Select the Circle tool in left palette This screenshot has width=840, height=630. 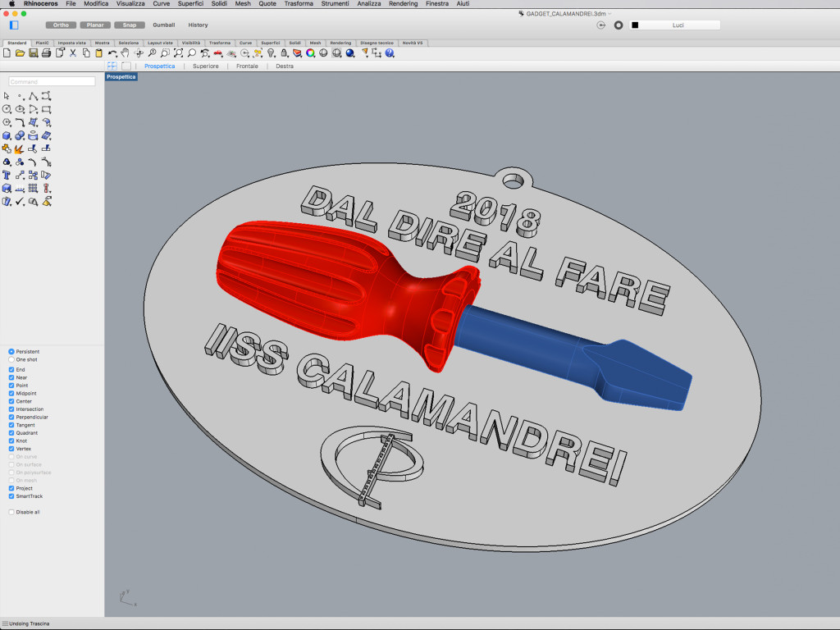click(x=7, y=109)
